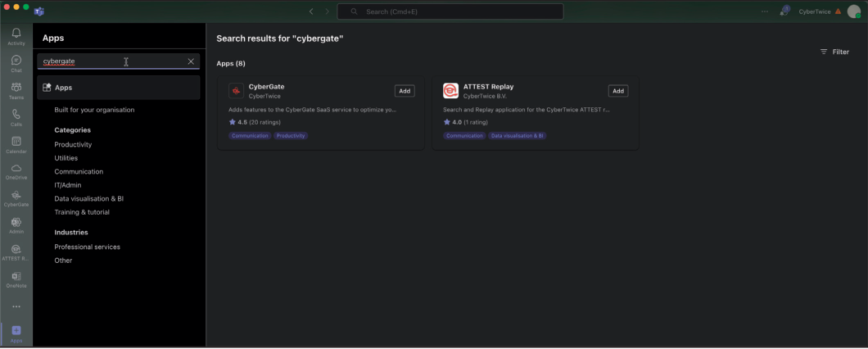This screenshot has height=349, width=868.
Task: Choose the Utilities category
Action: (66, 158)
